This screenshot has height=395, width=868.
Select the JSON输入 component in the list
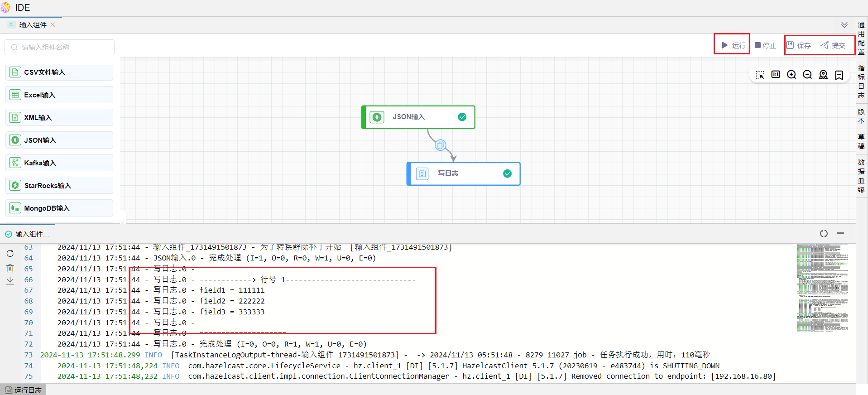click(59, 140)
